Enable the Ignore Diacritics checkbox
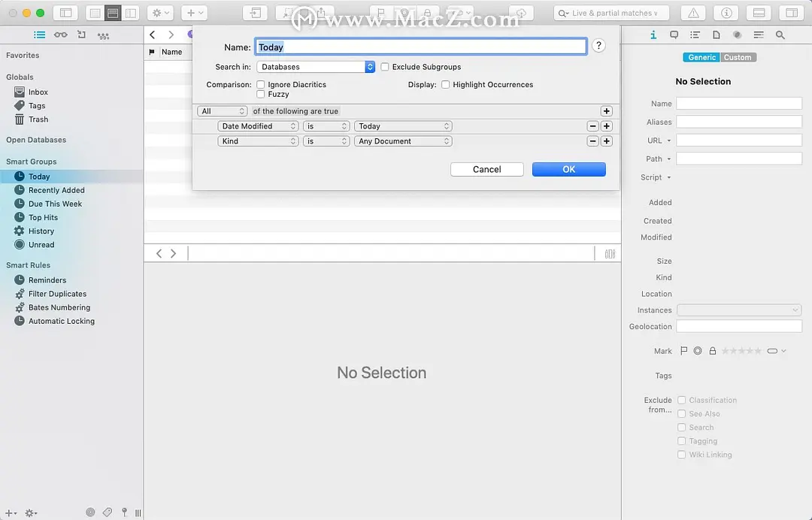Screen dimensions: 812x520 coord(260,84)
